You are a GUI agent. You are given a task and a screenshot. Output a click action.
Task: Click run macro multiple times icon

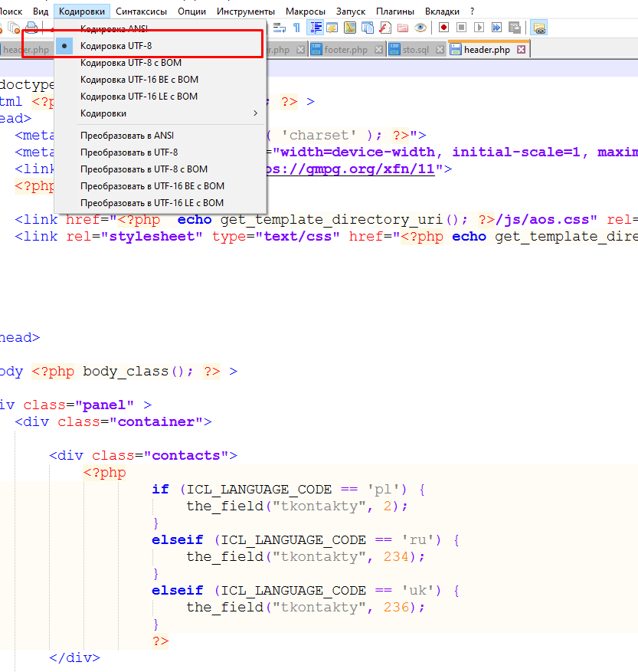coord(496,28)
